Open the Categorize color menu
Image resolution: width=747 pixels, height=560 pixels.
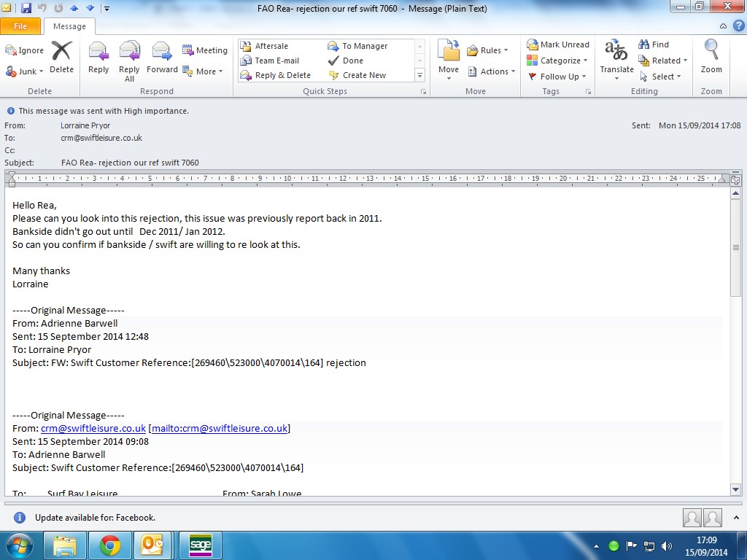(x=557, y=61)
